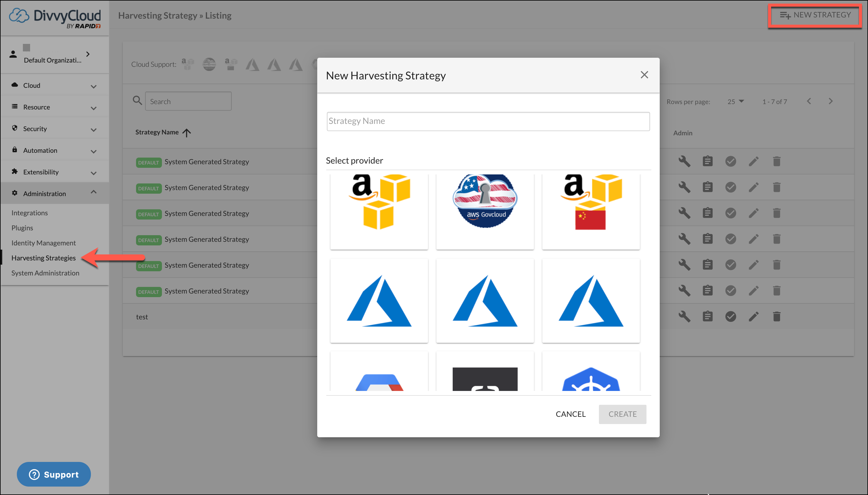This screenshot has width=868, height=495.
Task: Go to next page of results
Action: 831,101
